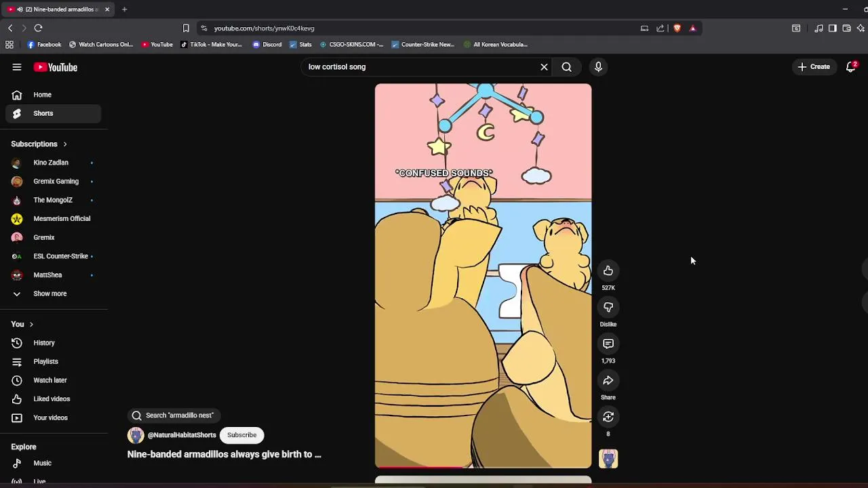Open the YouTube hamburger guide menu
This screenshot has width=868, height=488.
(x=17, y=67)
